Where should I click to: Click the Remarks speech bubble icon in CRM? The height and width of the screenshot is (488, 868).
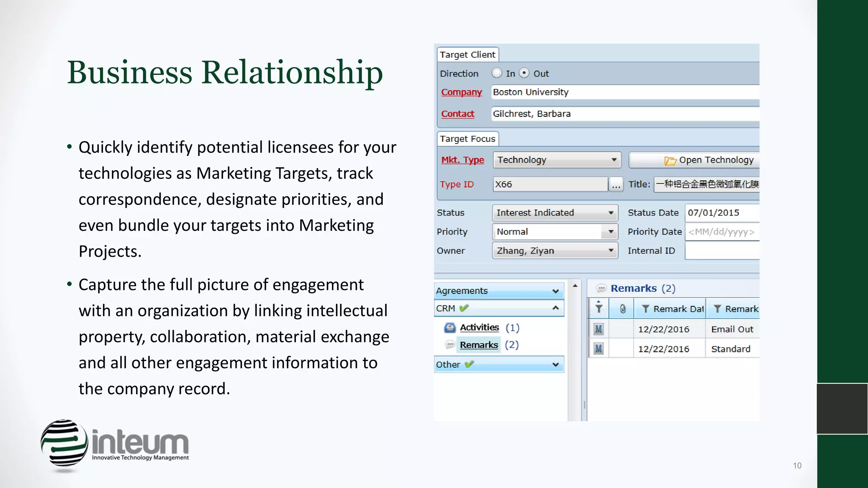[450, 345]
